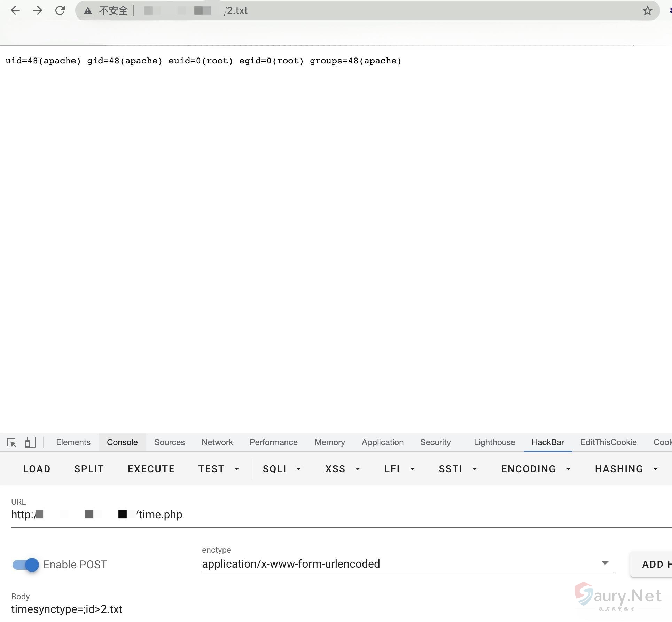The width and height of the screenshot is (672, 622).
Task: Toggle device toolbar icon in DevTools
Action: click(30, 442)
